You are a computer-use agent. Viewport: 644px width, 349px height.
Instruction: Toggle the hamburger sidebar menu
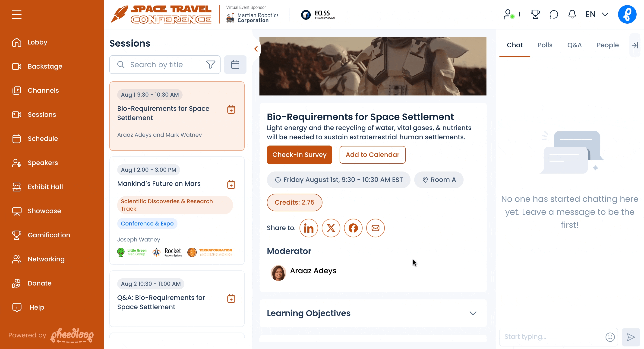coord(16,15)
